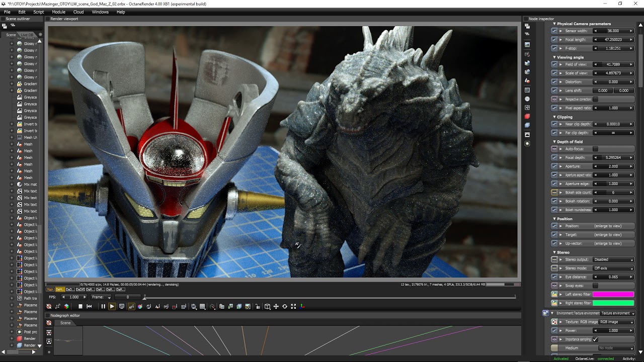Open the Scene tab in nodegraph editor
644x362 pixels.
[x=65, y=323]
